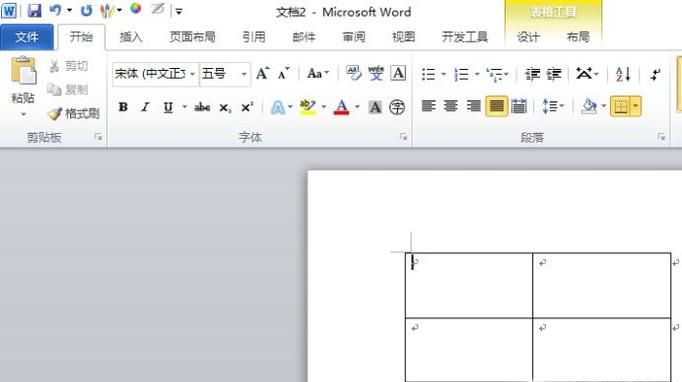Click the Distributed alignment icon
Viewport: 682px width, 382px height.
pos(519,106)
